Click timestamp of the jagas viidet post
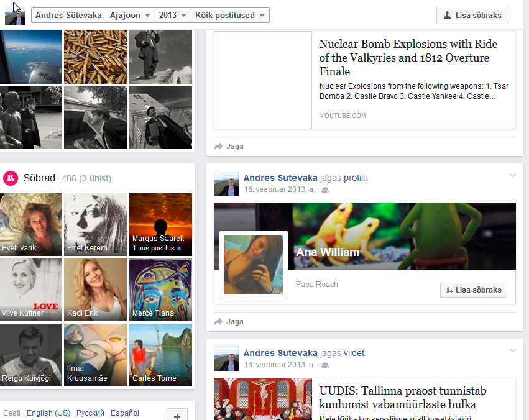The width and height of the screenshot is (529, 420). [x=279, y=365]
